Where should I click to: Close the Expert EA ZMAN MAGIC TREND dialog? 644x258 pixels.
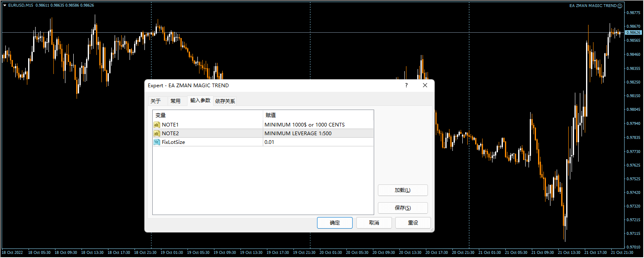425,85
